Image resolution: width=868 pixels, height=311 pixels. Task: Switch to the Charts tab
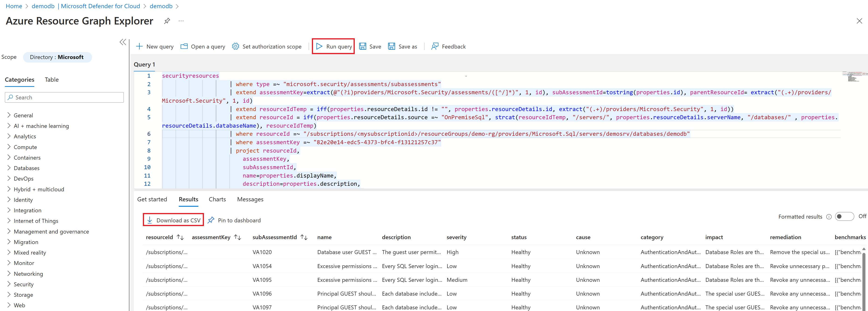[217, 199]
